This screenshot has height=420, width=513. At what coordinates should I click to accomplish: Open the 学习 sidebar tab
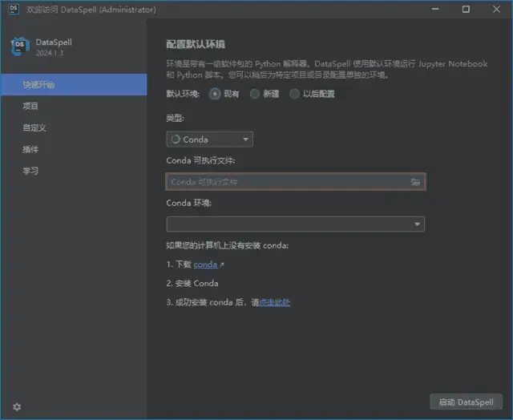coord(74,171)
